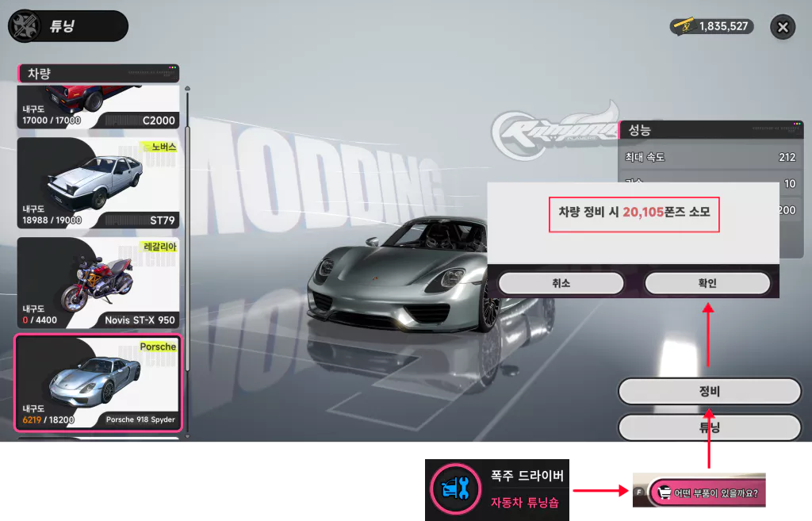Viewport: 812px width, 521px height.
Task: Click the shopping cart parts icon
Action: 664,492
